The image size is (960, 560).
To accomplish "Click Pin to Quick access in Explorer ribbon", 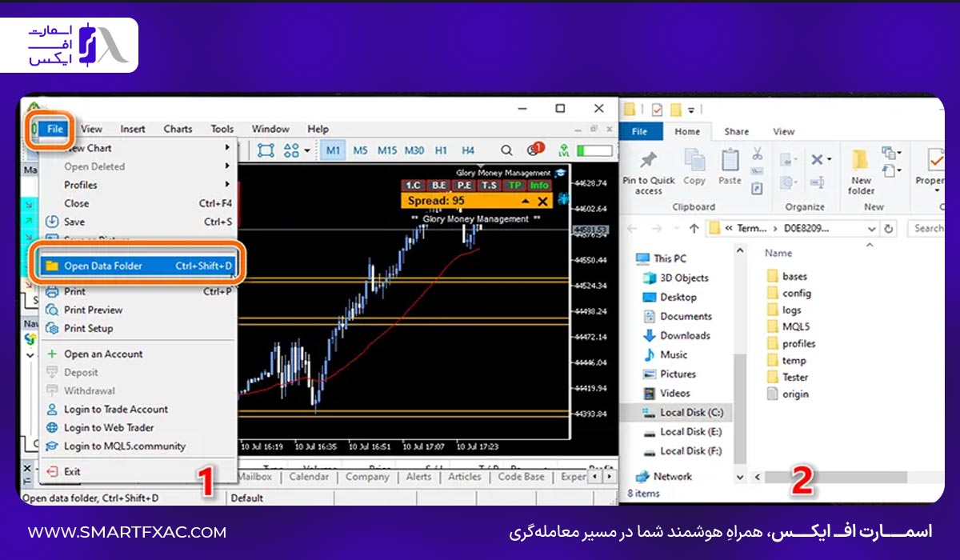I will pyautogui.click(x=649, y=173).
